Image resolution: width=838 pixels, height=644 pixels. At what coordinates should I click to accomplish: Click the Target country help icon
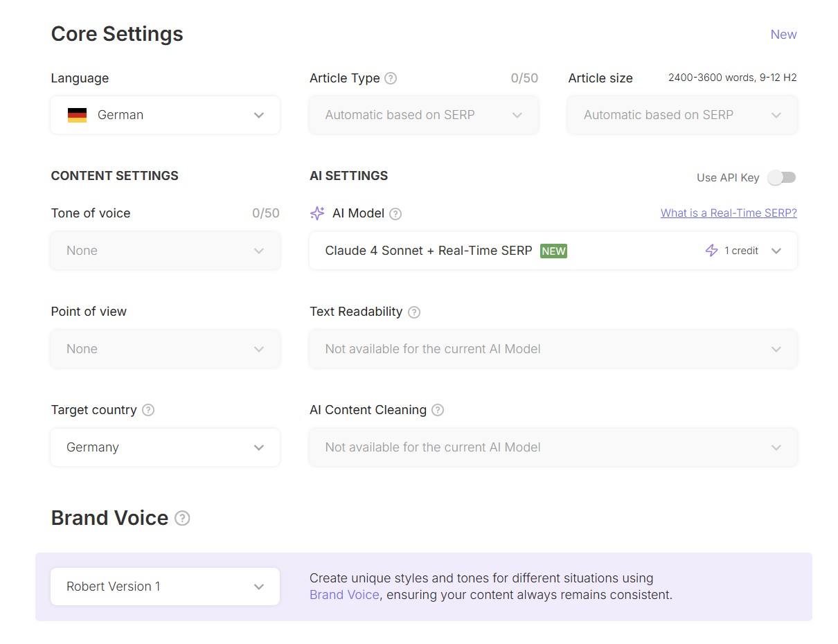pyautogui.click(x=148, y=410)
